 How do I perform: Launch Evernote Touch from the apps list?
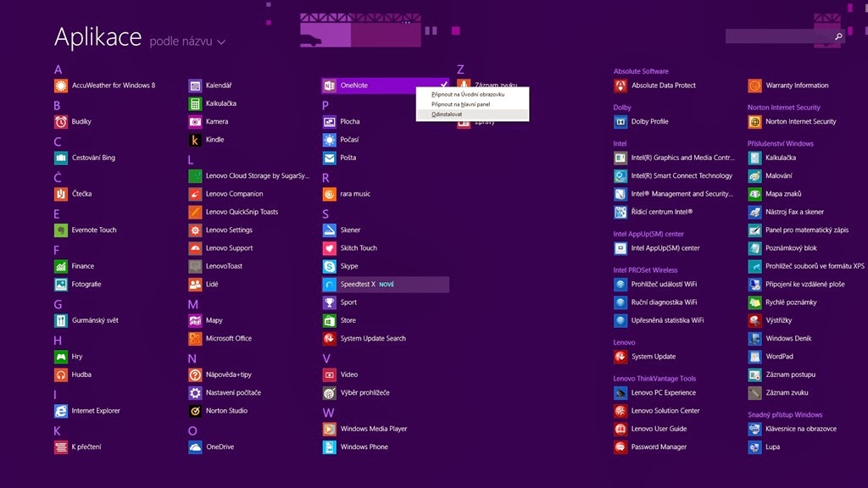coord(61,230)
